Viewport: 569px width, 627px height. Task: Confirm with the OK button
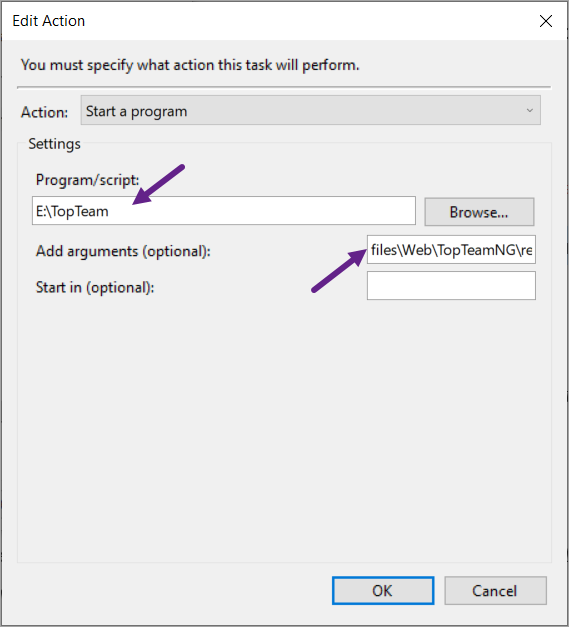tap(383, 591)
